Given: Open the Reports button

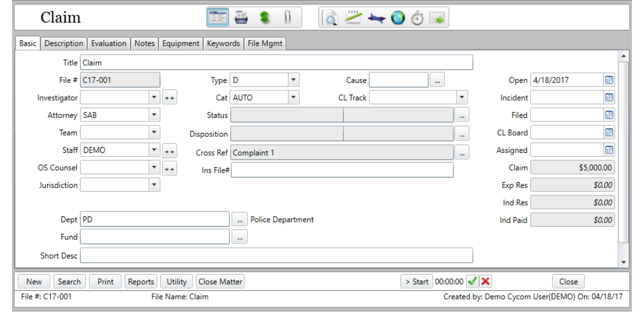Looking at the screenshot, I should [x=141, y=282].
